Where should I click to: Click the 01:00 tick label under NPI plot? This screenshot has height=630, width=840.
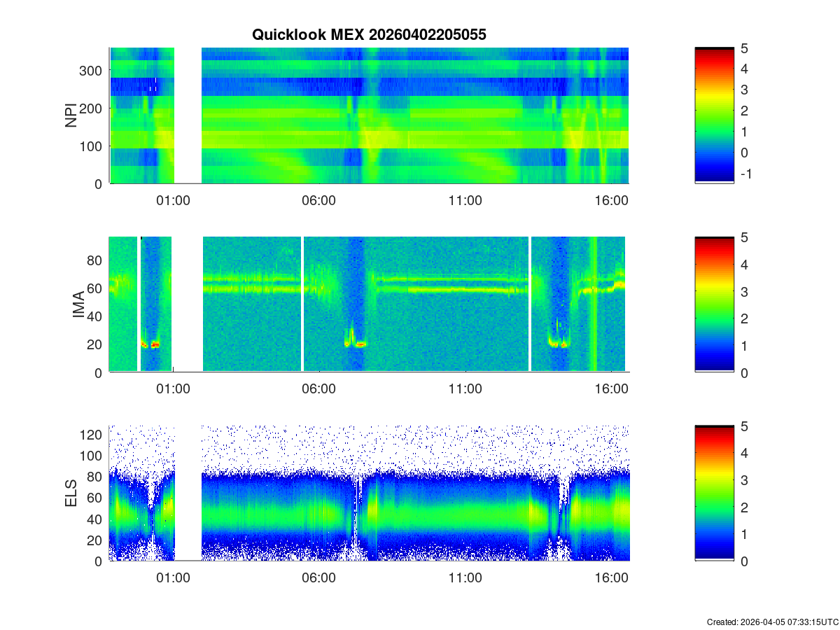[173, 200]
